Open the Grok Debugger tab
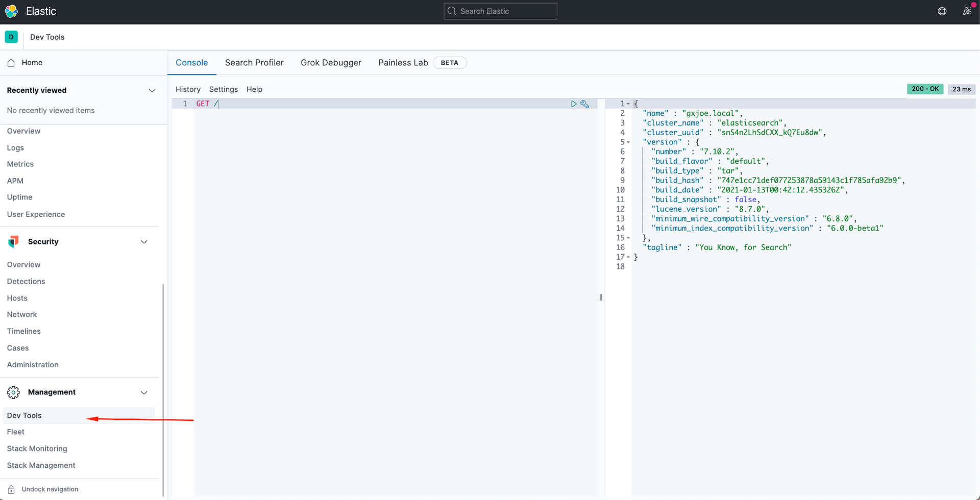 click(x=331, y=63)
